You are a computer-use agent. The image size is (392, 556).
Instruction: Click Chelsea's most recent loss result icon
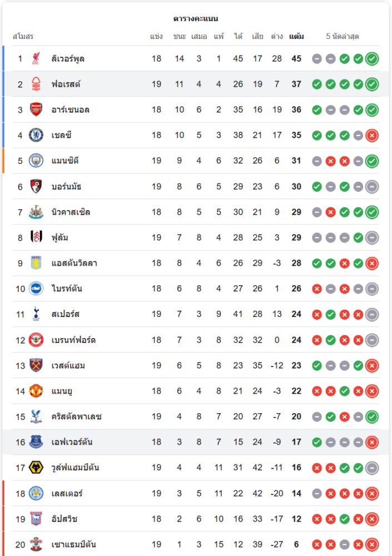[x=372, y=135]
